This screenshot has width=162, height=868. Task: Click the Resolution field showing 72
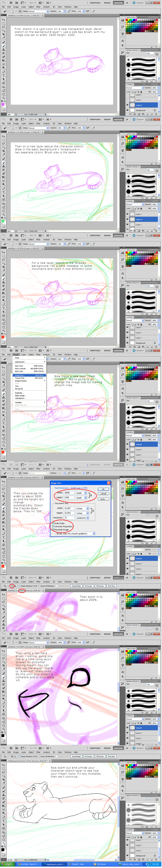pyautogui.click(x=69, y=518)
